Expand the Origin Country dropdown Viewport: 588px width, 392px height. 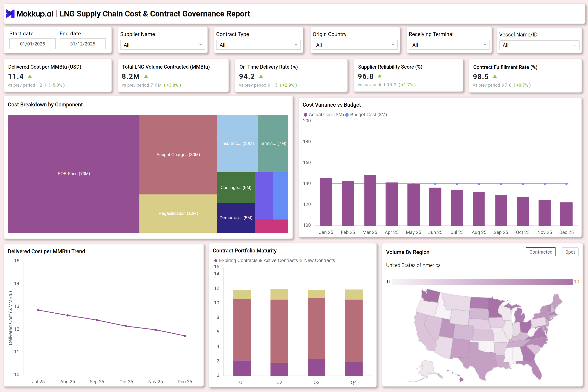355,45
